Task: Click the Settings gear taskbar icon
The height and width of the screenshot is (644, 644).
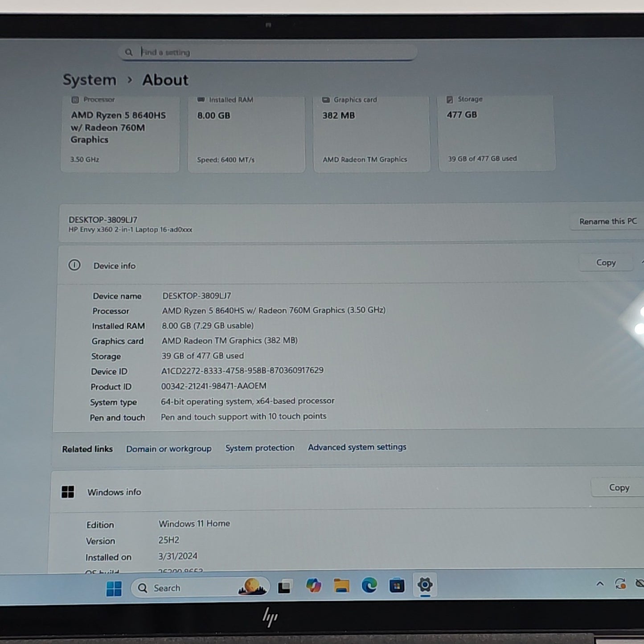Action: click(x=425, y=585)
